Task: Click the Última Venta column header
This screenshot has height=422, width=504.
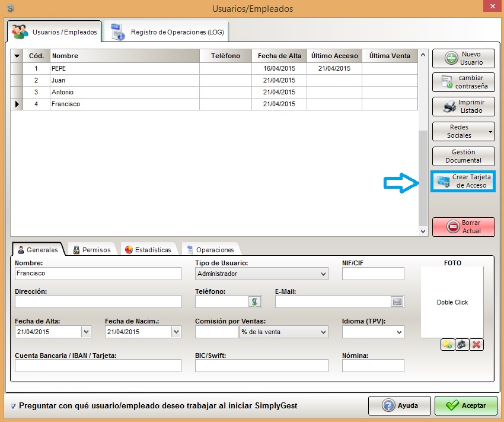Action: click(390, 56)
